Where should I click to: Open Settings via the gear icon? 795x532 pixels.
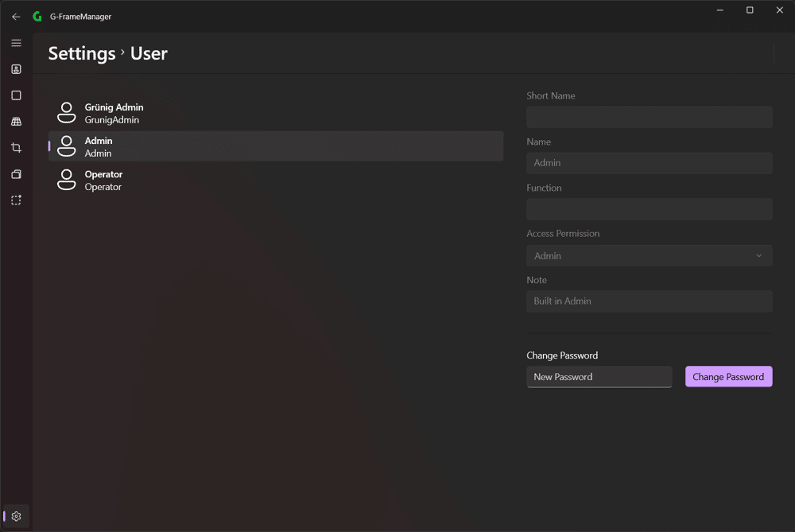tap(16, 516)
